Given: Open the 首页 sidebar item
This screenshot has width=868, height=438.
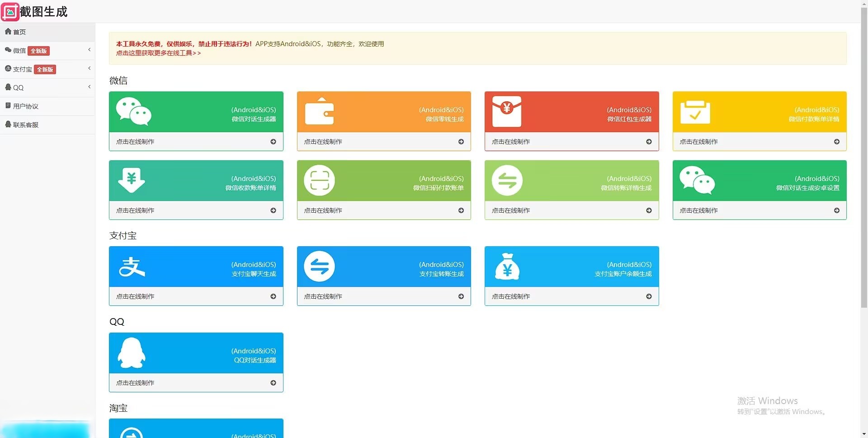Looking at the screenshot, I should [19, 32].
